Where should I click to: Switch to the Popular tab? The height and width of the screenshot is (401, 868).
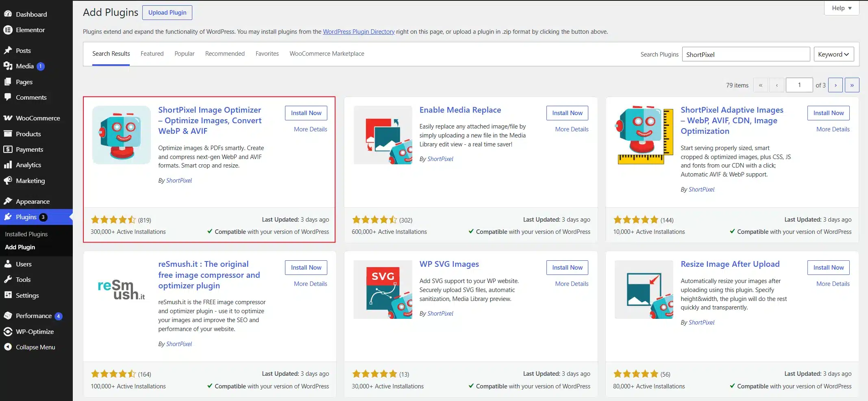tap(185, 54)
